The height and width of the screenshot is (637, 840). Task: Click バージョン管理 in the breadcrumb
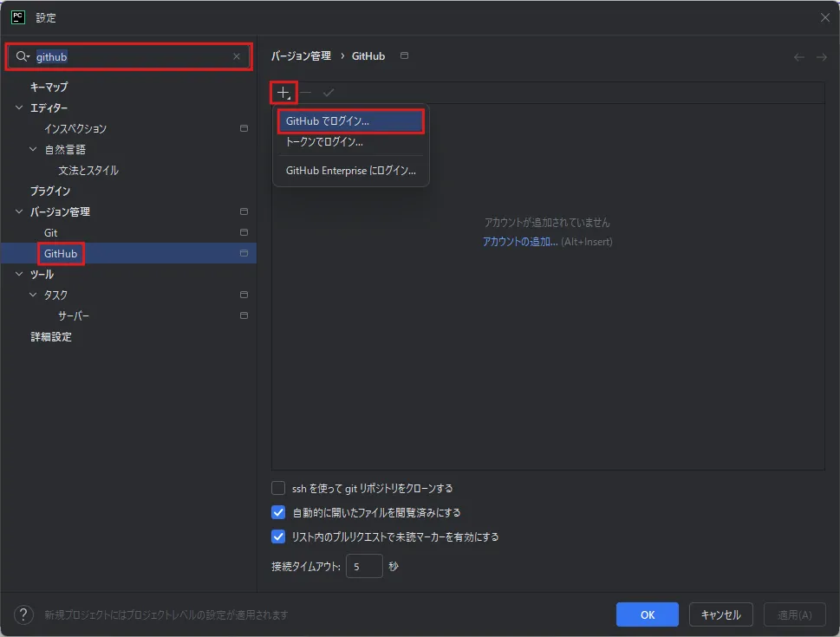tap(301, 55)
